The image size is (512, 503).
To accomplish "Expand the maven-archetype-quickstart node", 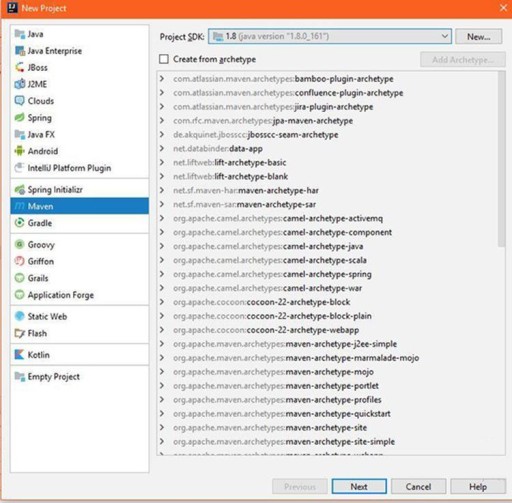I will tap(162, 414).
